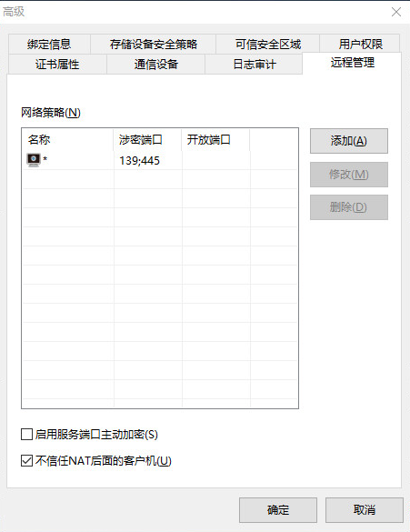The width and height of the screenshot is (410, 532).
Task: Select the 远程管理 tab
Action: 353,63
